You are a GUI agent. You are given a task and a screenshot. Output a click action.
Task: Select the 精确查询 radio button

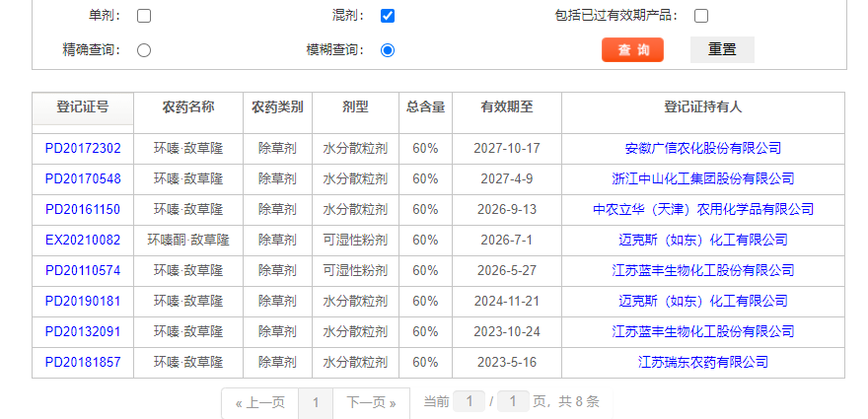[x=144, y=50]
